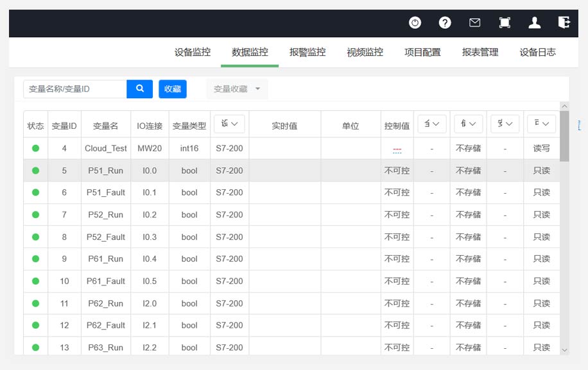Click 不可控 in the P61_Fault row

point(397,281)
